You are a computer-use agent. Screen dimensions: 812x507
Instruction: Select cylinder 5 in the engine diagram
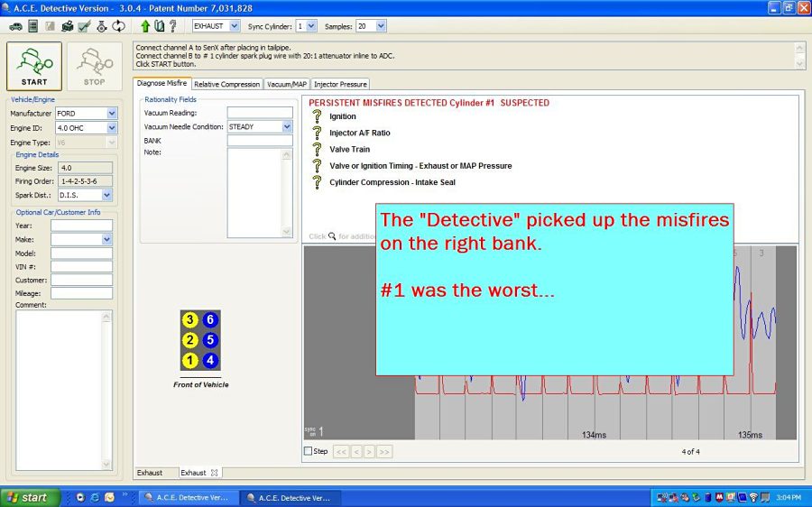point(209,340)
